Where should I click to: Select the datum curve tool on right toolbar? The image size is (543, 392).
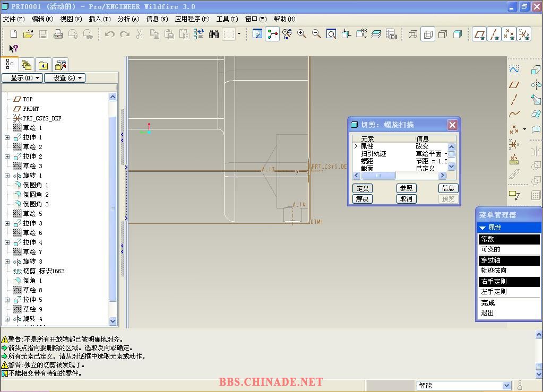514,114
